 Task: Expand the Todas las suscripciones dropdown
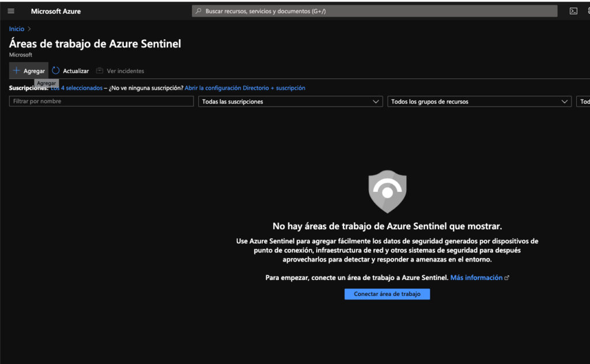click(x=290, y=101)
